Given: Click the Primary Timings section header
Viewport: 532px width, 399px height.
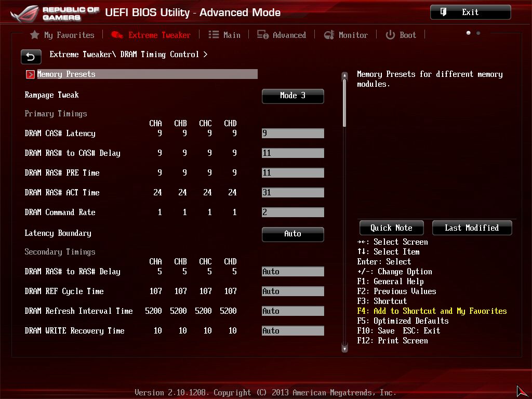Looking at the screenshot, I should [x=56, y=114].
